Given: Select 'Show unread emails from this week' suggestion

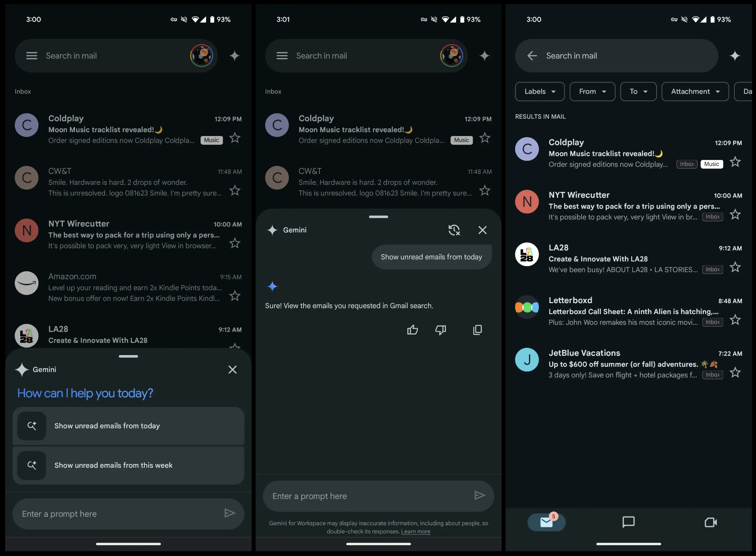Looking at the screenshot, I should coord(128,466).
